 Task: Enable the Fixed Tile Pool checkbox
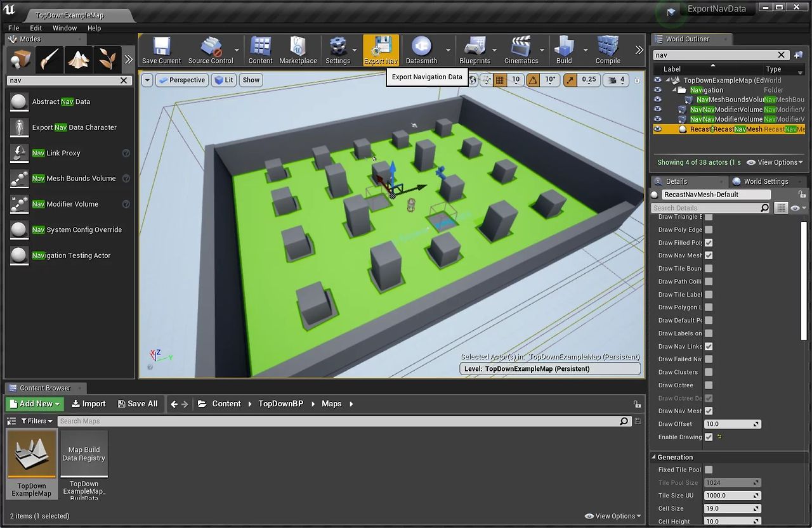(x=709, y=470)
